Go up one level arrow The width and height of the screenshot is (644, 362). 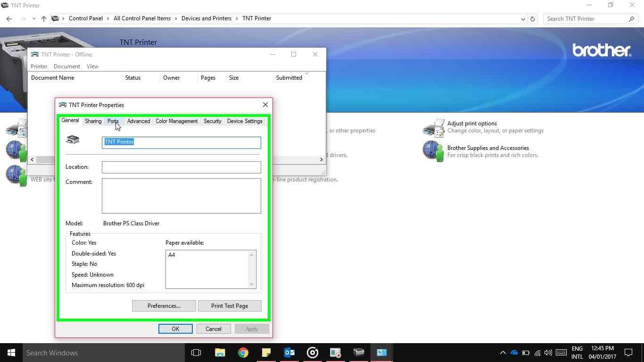(44, 19)
